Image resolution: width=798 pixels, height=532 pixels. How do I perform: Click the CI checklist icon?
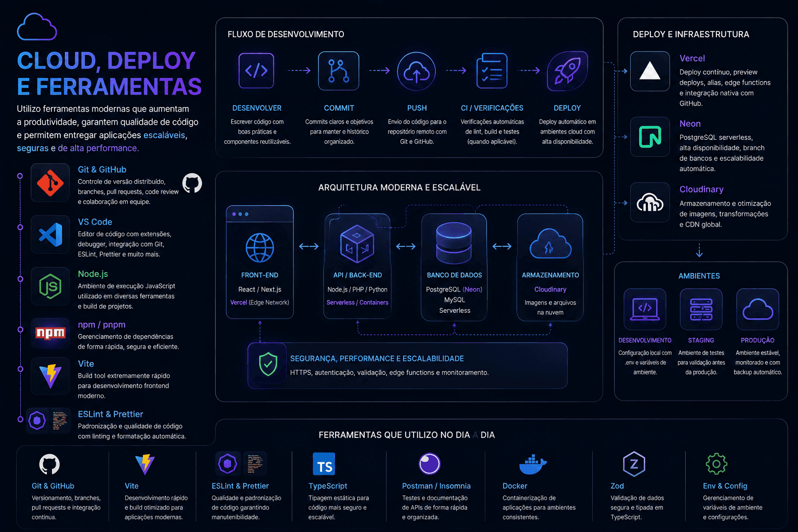491,71
